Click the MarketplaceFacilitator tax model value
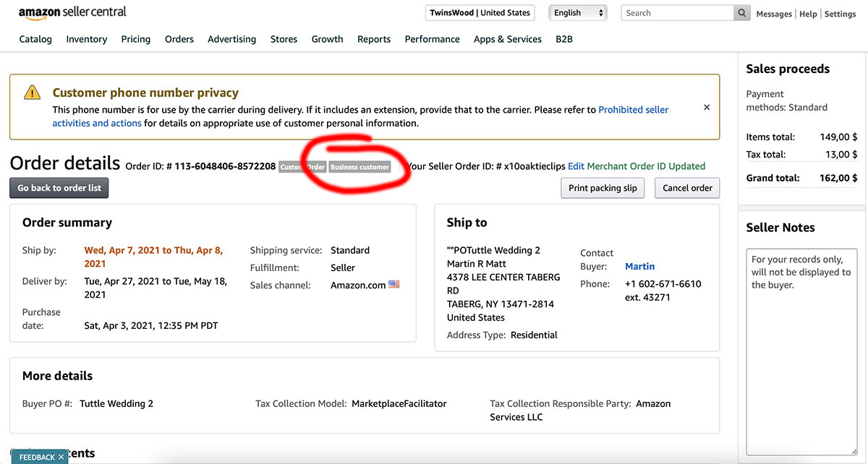 pos(399,403)
